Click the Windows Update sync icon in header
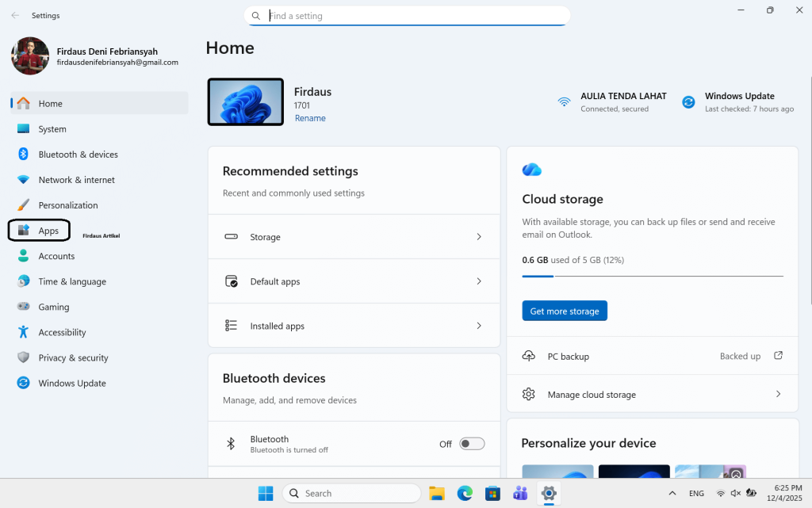This screenshot has width=812, height=508. [688, 102]
